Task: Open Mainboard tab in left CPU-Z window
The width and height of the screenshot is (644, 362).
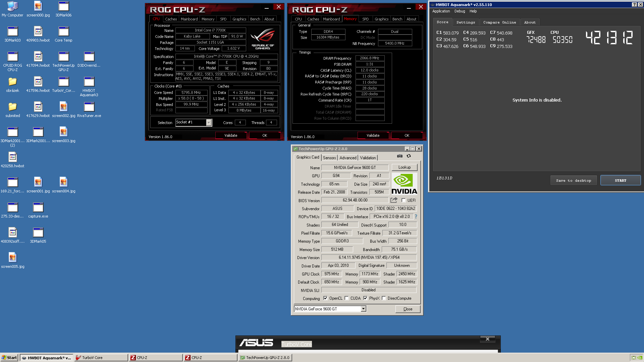Action: (x=189, y=19)
